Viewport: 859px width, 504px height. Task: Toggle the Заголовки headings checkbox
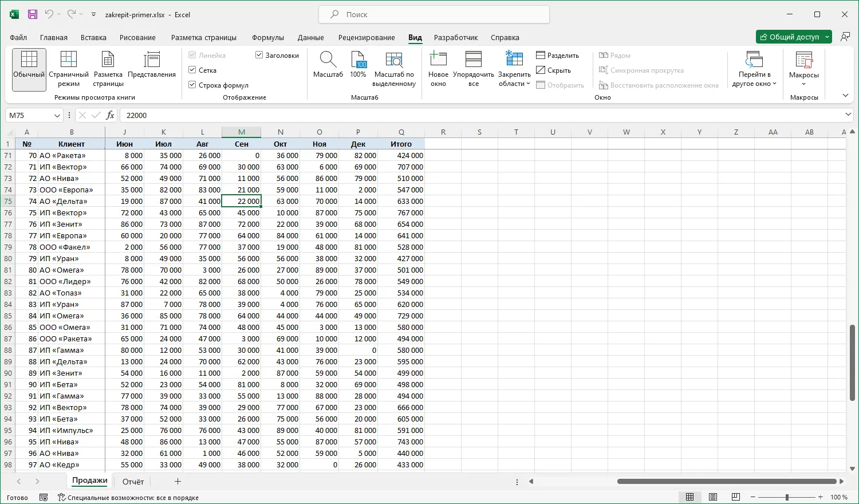coord(259,55)
